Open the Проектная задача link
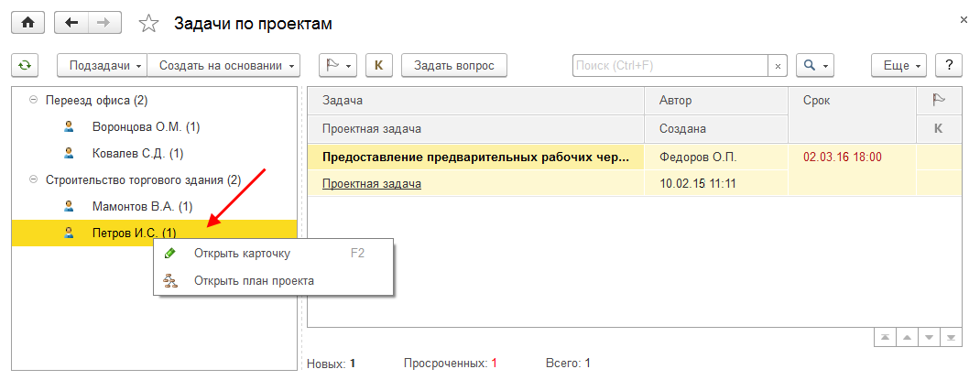The width and height of the screenshot is (980, 380). (372, 183)
